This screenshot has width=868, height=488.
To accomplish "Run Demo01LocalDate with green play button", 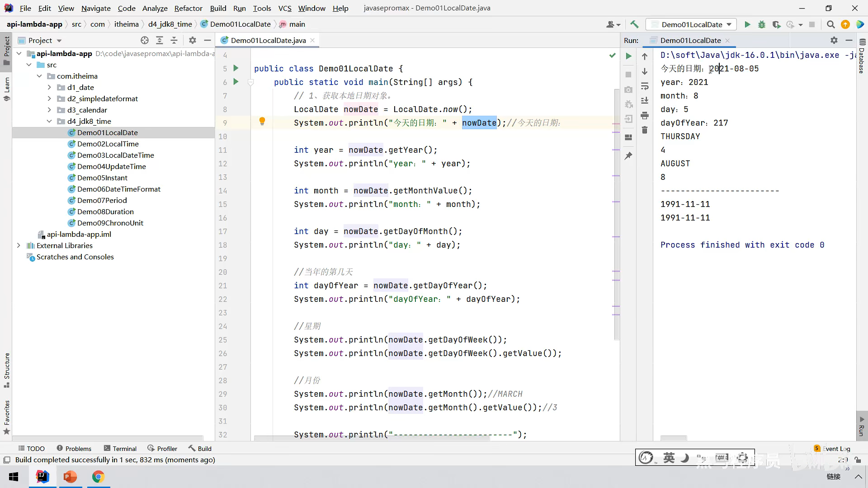I will pyautogui.click(x=747, y=24).
